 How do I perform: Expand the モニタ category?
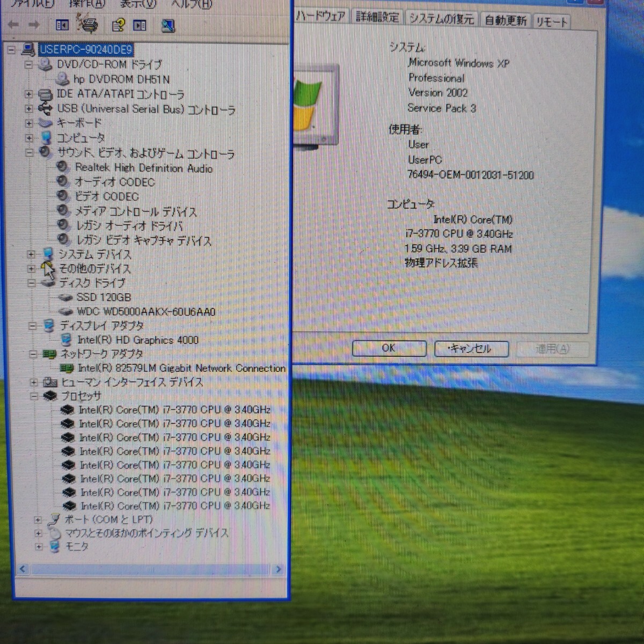[x=39, y=546]
